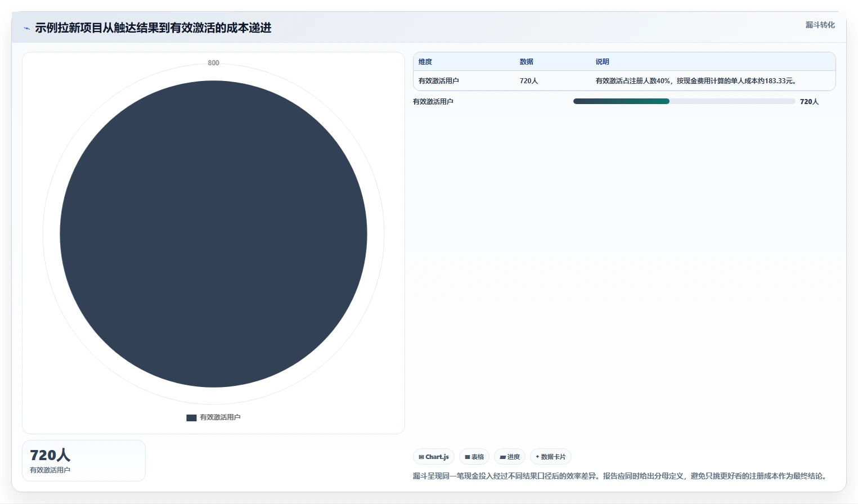Click the 维度 column header
This screenshot has width=858, height=504.
pyautogui.click(x=425, y=62)
